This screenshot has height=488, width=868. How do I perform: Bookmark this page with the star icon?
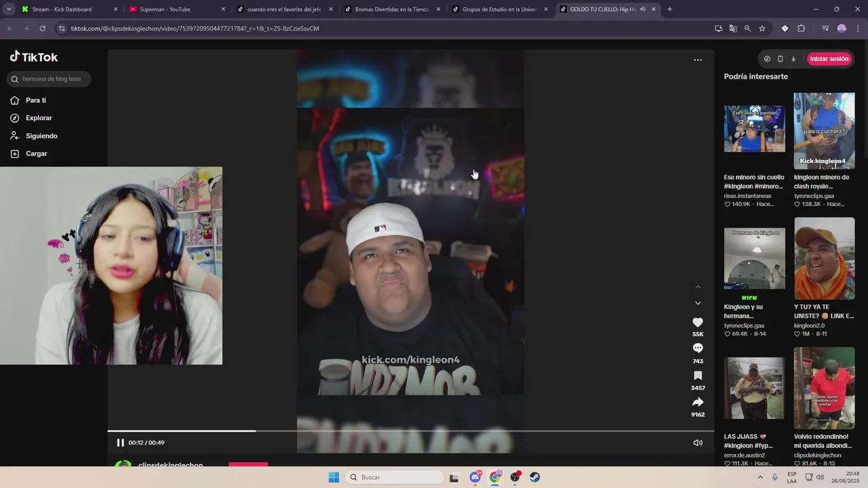tap(762, 28)
